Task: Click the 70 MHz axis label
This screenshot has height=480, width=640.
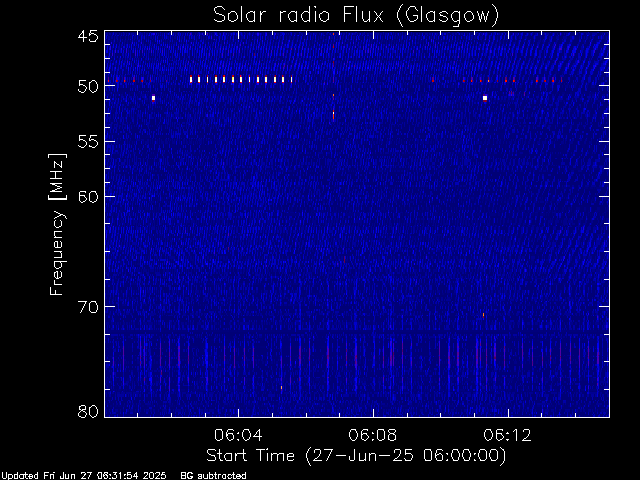Action: coord(88,307)
